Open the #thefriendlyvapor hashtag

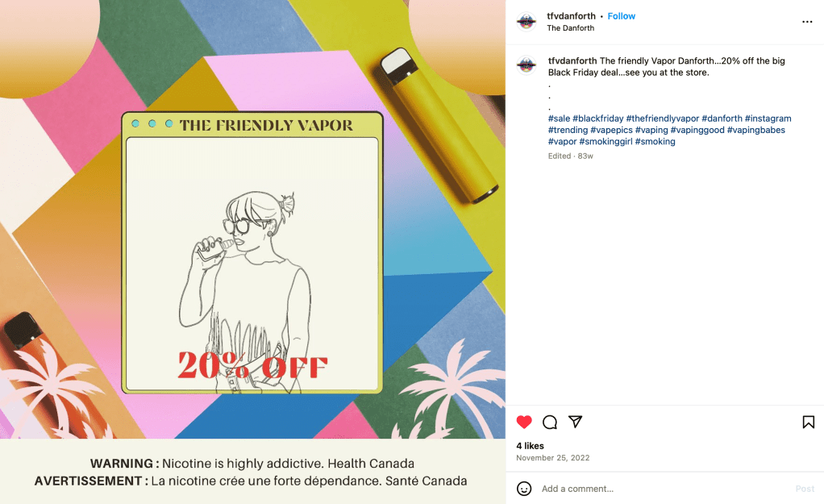[x=662, y=119]
